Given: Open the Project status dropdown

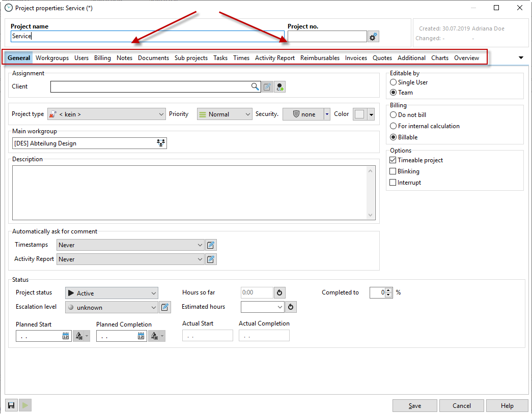Looking at the screenshot, I should 111,293.
